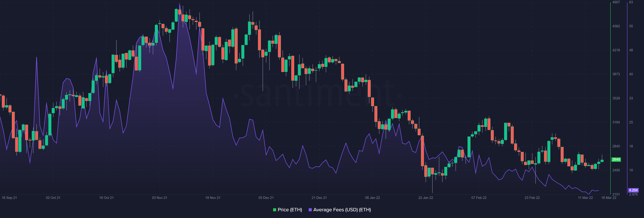
Task: Click the 03 Nov 21 date label
Action: pyautogui.click(x=159, y=198)
